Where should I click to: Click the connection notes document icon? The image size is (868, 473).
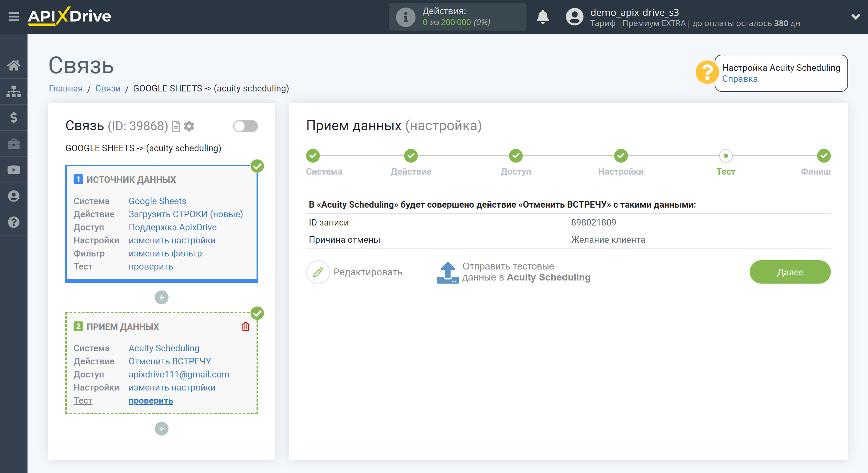pyautogui.click(x=176, y=126)
